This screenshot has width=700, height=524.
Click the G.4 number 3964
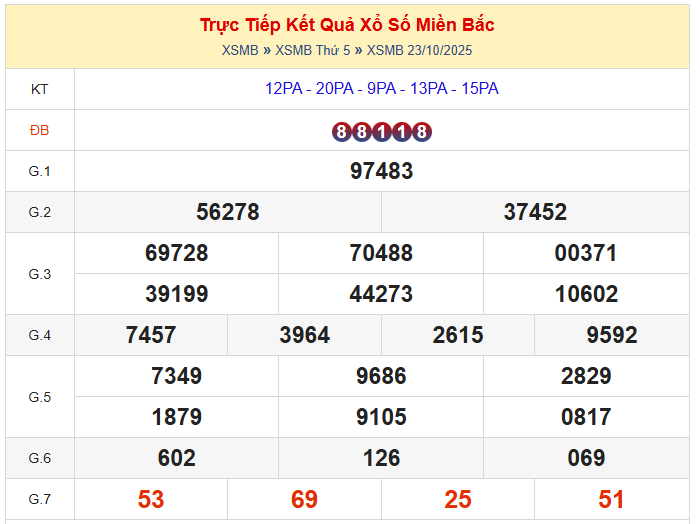coord(305,335)
